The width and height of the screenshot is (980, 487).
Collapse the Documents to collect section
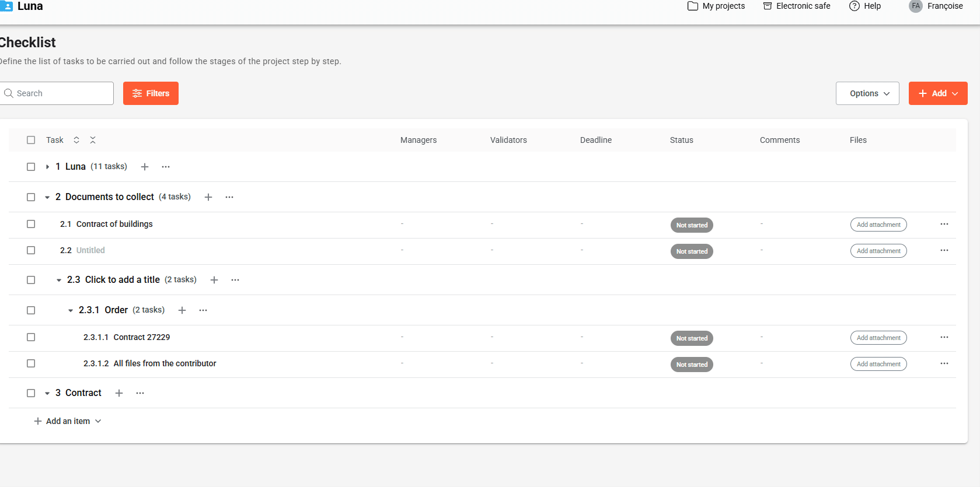47,197
